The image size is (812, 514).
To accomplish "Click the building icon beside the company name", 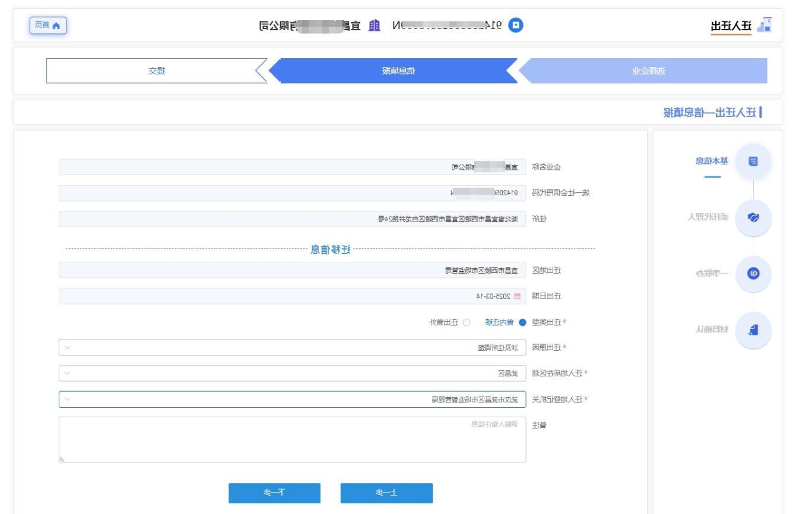I will [x=374, y=25].
